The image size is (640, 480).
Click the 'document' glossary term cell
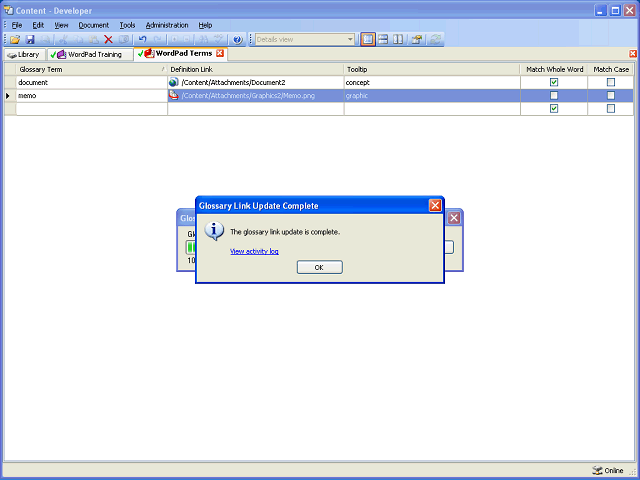click(92, 82)
